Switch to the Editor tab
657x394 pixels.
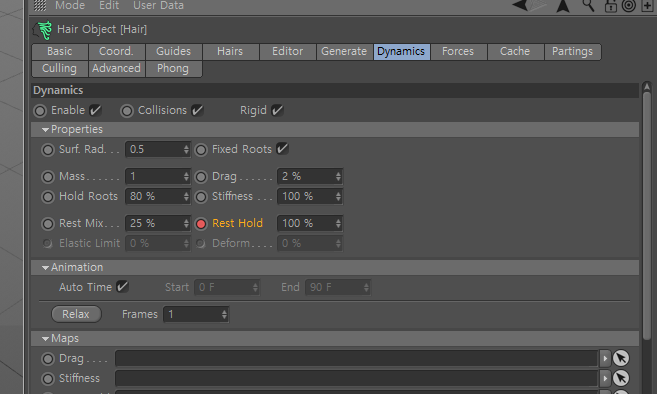click(287, 52)
